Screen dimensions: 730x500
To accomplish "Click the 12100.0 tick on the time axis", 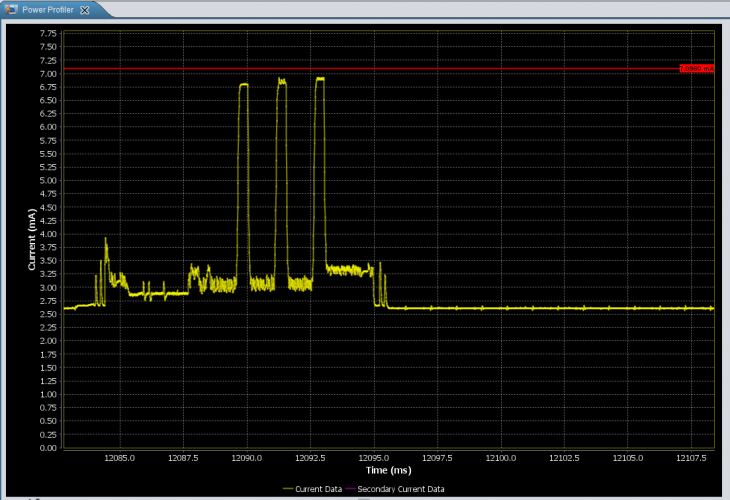I will (x=500, y=458).
